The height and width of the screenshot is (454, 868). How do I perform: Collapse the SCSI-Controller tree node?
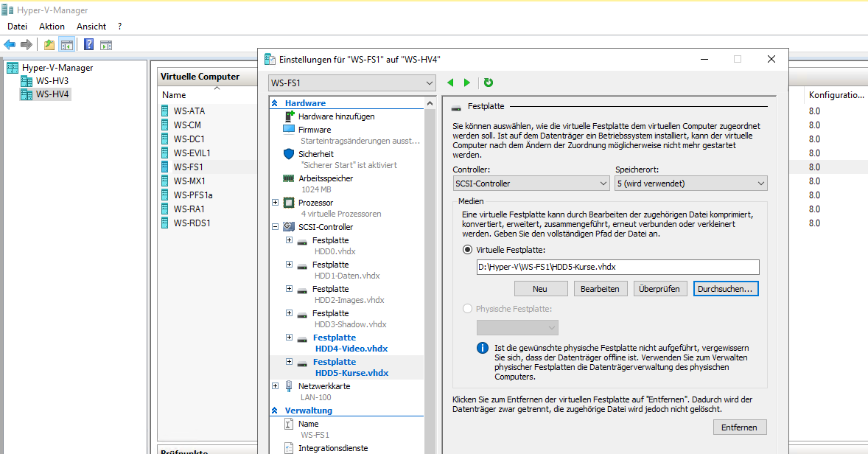275,227
